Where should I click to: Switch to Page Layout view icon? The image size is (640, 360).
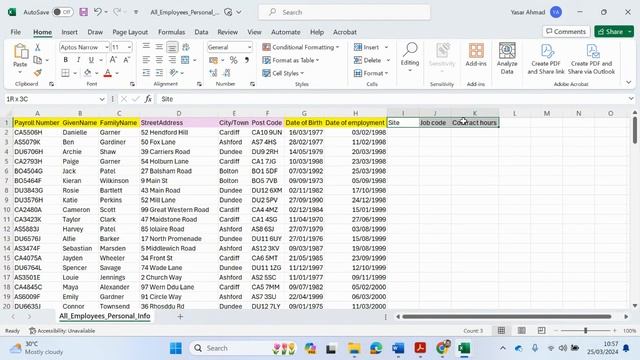coord(521,331)
